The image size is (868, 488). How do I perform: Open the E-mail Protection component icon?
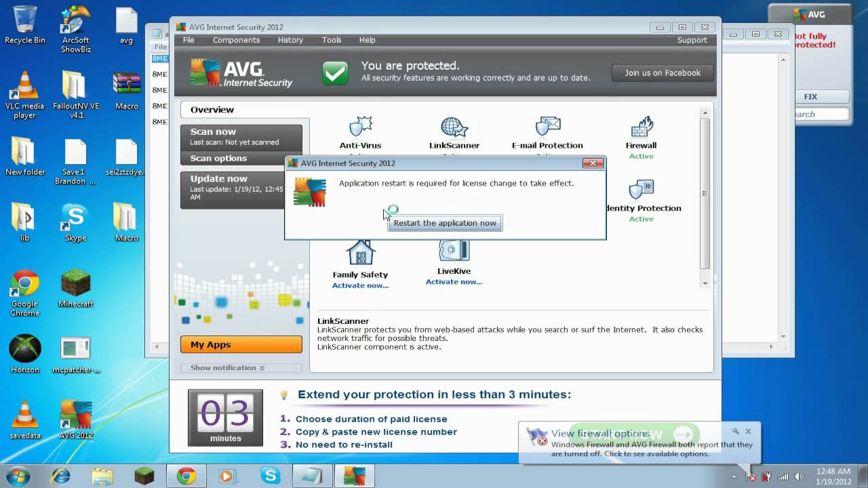pos(547,127)
